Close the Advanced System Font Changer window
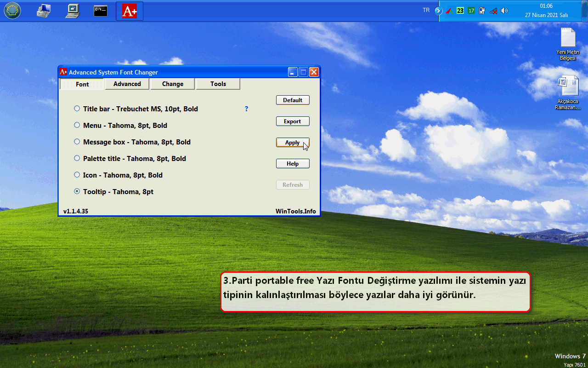This screenshot has width=588, height=368. tap(314, 72)
